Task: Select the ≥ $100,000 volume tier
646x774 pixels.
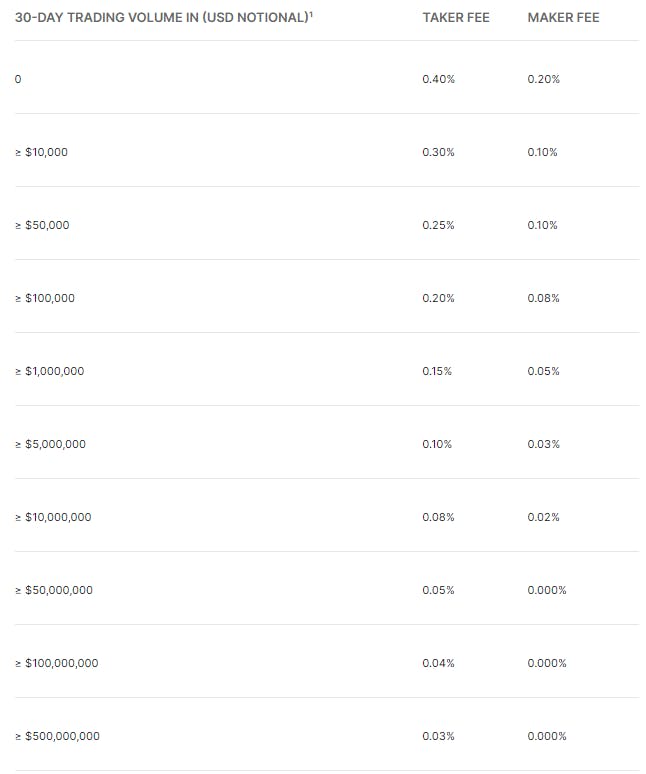Action: pyautogui.click(x=45, y=298)
